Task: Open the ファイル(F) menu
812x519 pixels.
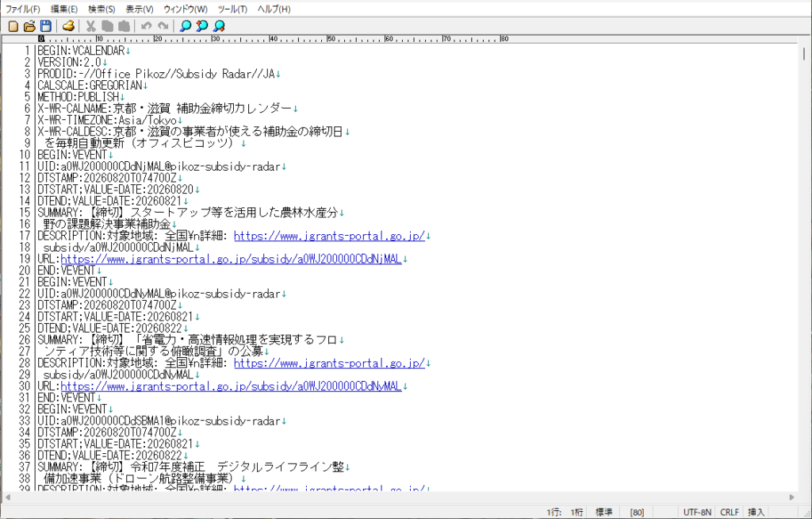Action: (x=22, y=10)
